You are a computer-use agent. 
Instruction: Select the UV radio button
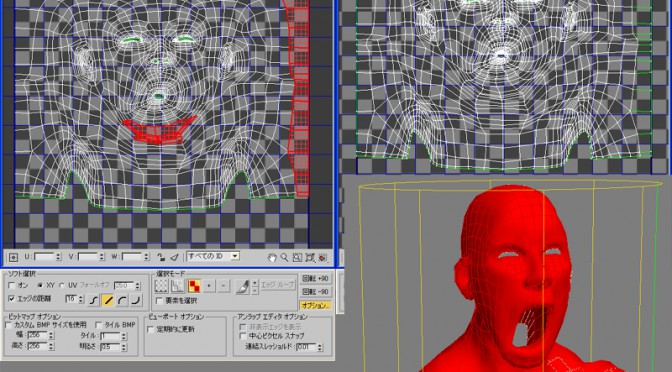coord(62,285)
